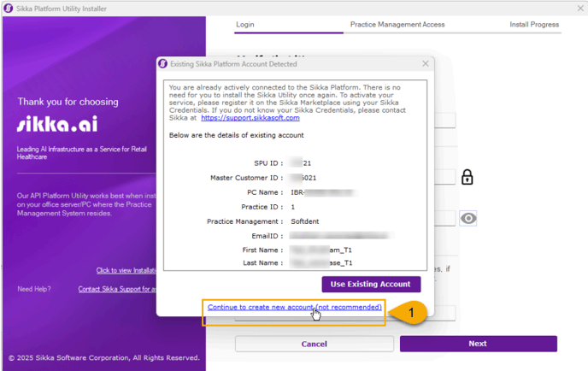Click the orange callout marker numbered 1
Viewport: 588px width, 371px height.
411,314
